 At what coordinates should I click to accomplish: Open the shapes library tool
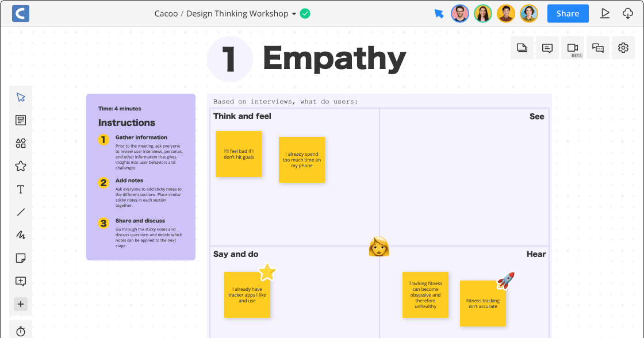[21, 143]
